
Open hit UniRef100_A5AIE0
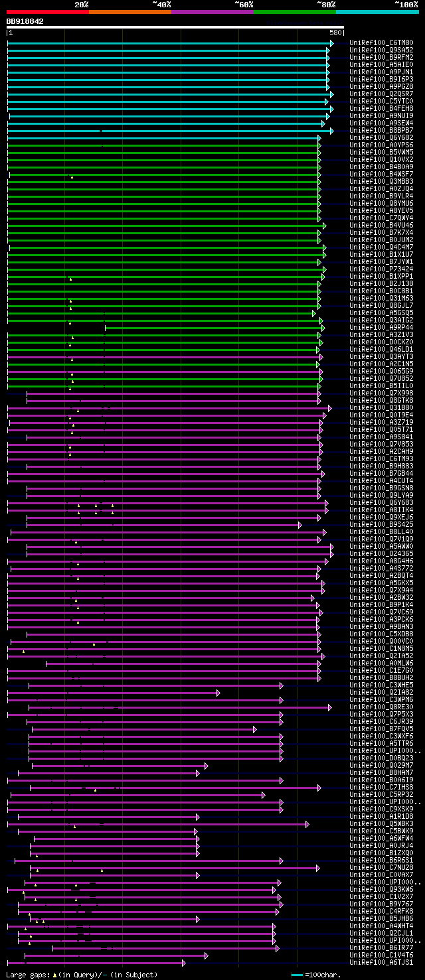381,65
